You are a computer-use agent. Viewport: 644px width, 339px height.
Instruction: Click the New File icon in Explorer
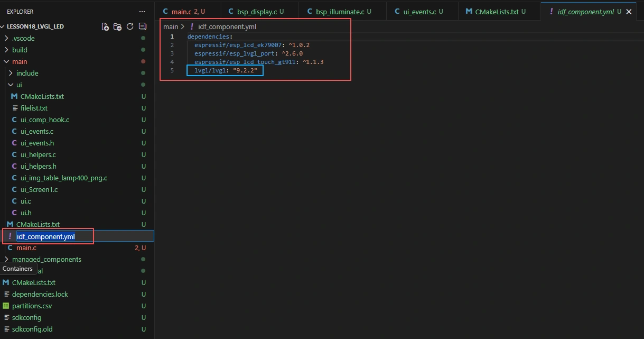pyautogui.click(x=105, y=26)
